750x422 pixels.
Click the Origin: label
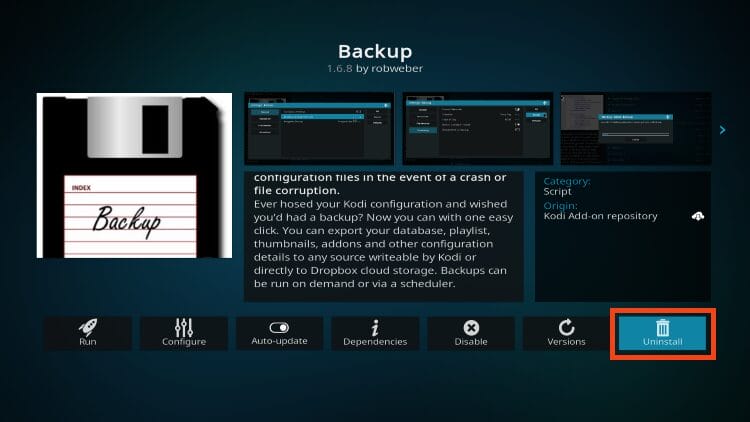560,206
